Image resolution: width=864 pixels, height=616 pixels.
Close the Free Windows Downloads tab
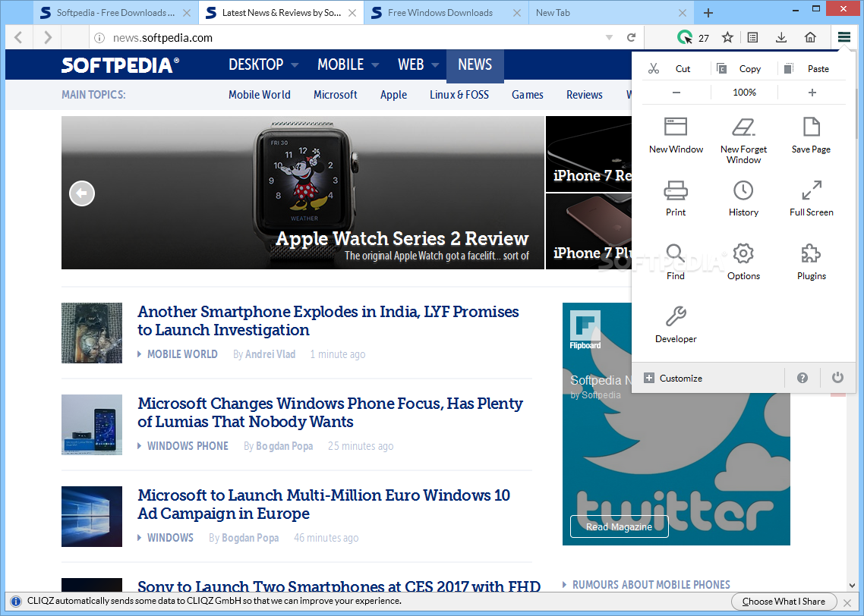click(x=517, y=13)
